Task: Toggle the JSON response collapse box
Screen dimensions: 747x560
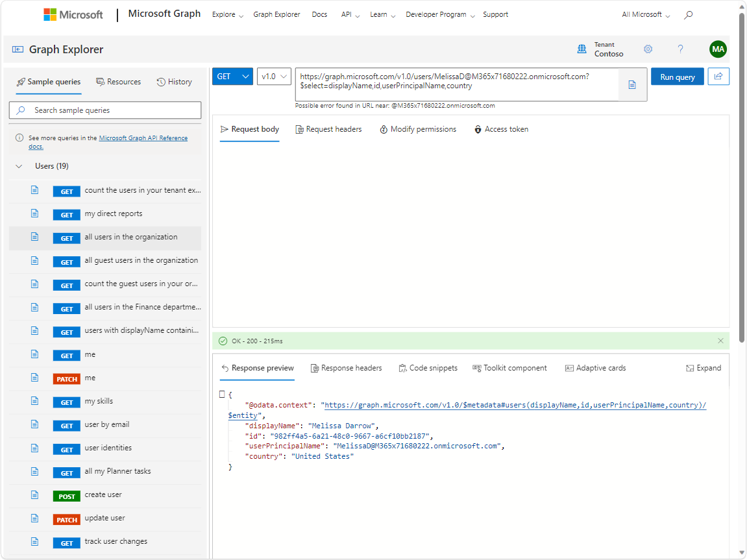Action: tap(222, 395)
